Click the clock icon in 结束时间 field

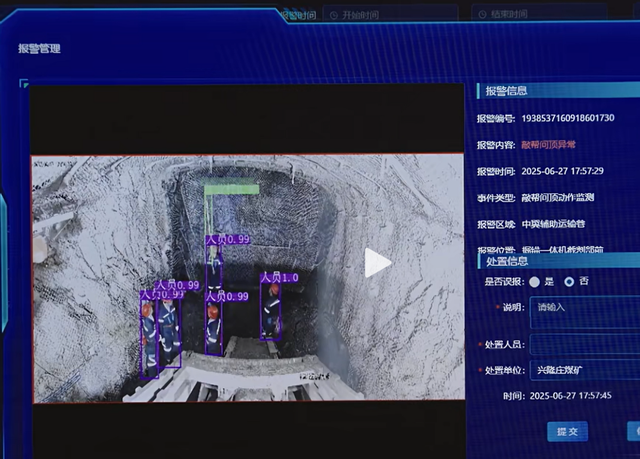coord(482,15)
